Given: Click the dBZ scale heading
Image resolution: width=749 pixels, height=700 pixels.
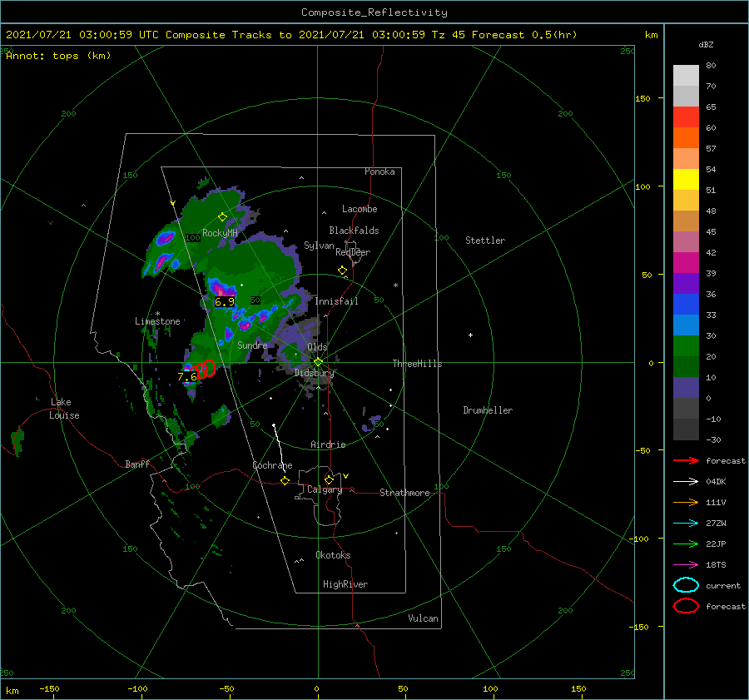Looking at the screenshot, I should (706, 45).
